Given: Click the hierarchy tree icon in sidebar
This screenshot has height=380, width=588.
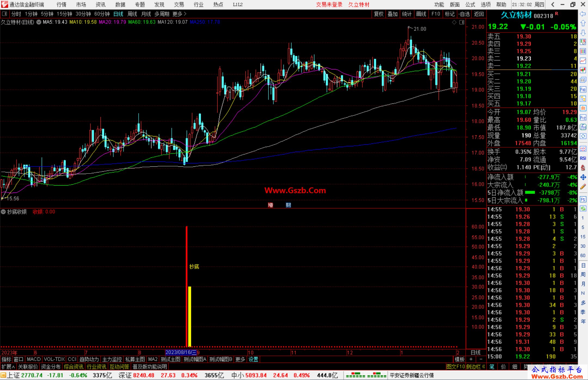Looking at the screenshot, I should pyautogui.click(x=583, y=99).
